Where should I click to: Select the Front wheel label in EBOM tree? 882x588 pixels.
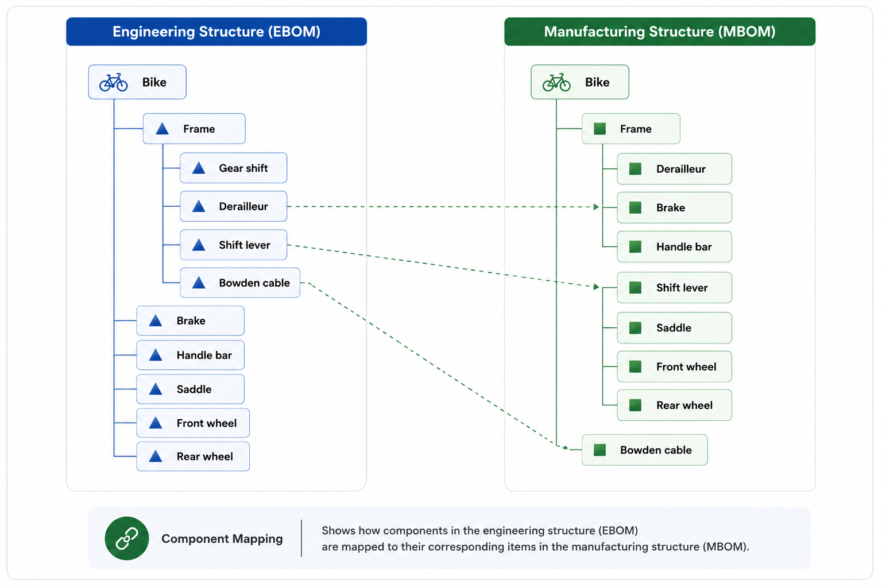(x=207, y=423)
